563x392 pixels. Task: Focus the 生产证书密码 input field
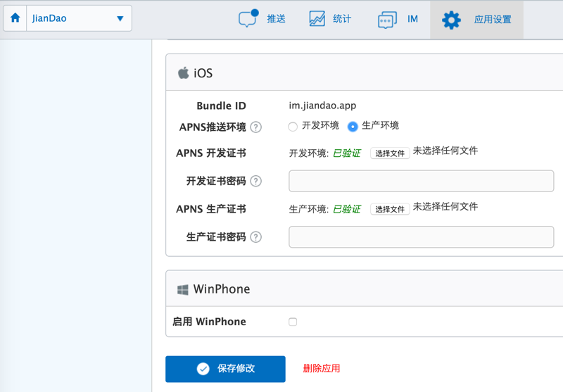pos(421,237)
